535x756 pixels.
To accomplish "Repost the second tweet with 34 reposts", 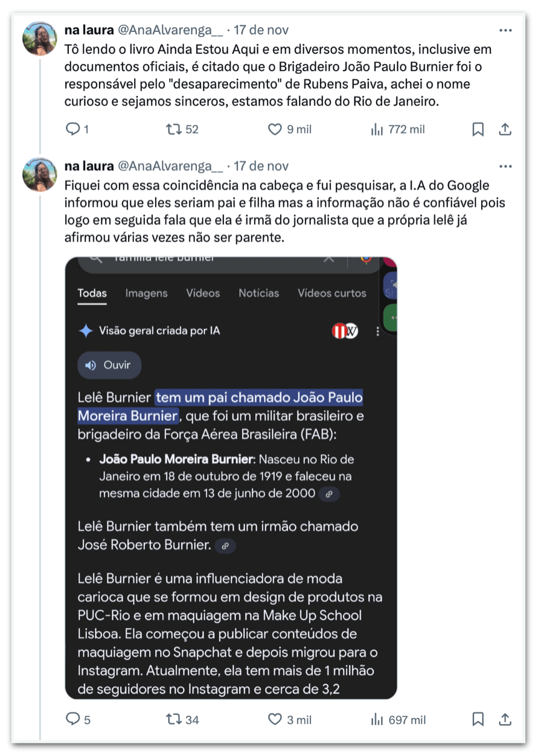I will pos(175,719).
